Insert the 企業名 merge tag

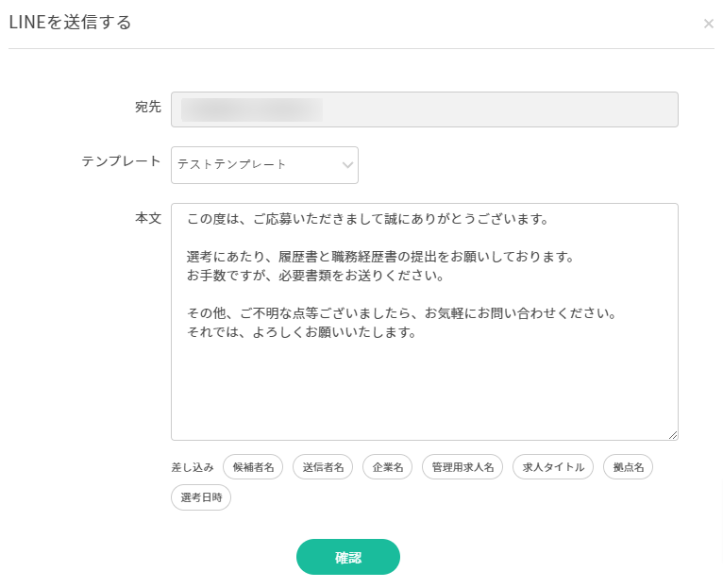pos(387,467)
